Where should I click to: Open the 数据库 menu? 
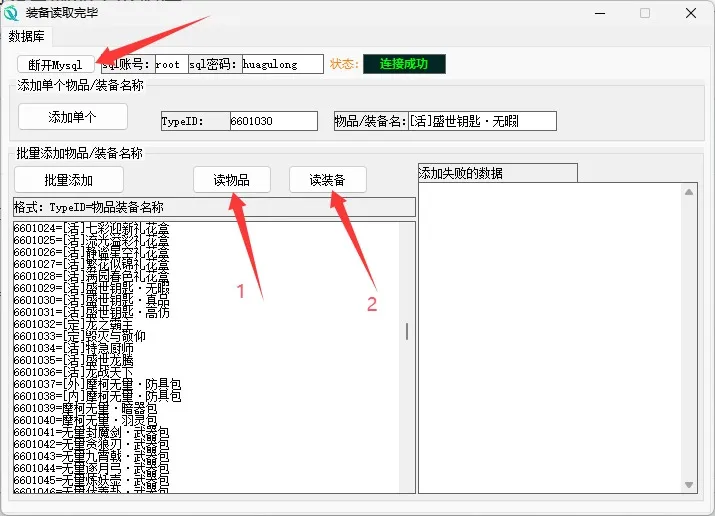[27, 36]
